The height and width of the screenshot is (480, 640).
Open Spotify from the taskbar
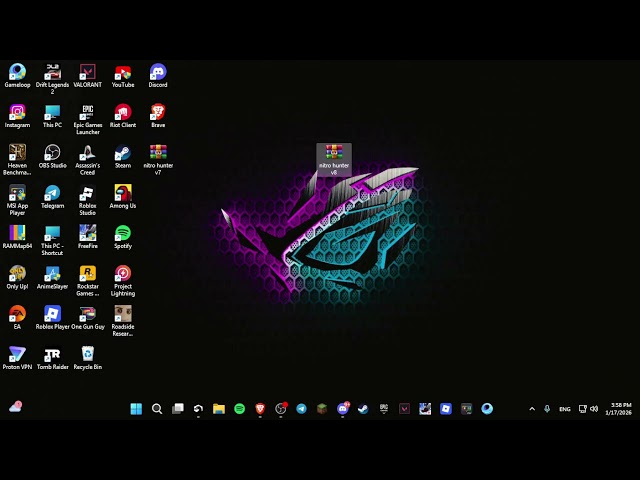coord(240,409)
